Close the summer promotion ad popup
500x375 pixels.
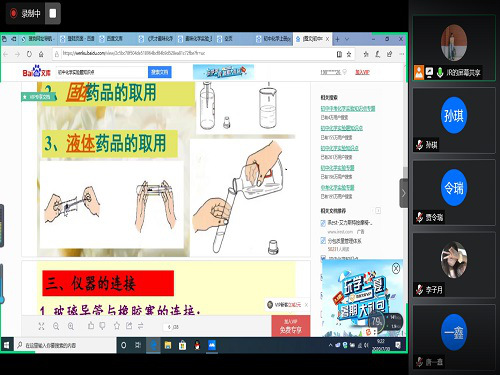point(396,268)
